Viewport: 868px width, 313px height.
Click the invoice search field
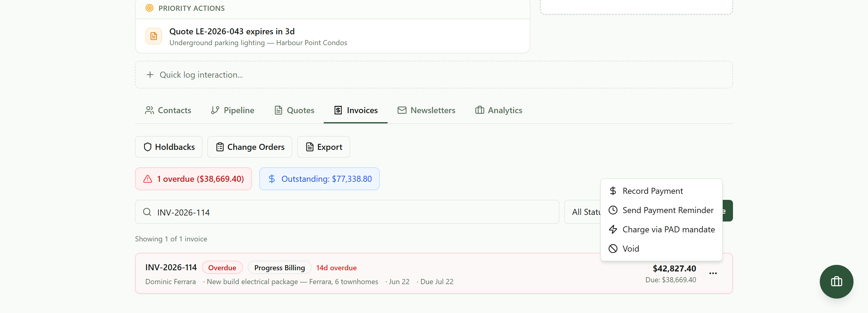coord(347,212)
